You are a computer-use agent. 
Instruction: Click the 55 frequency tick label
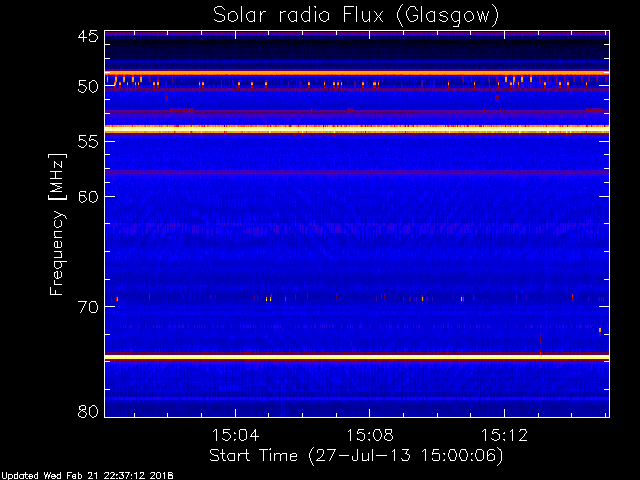coord(88,141)
